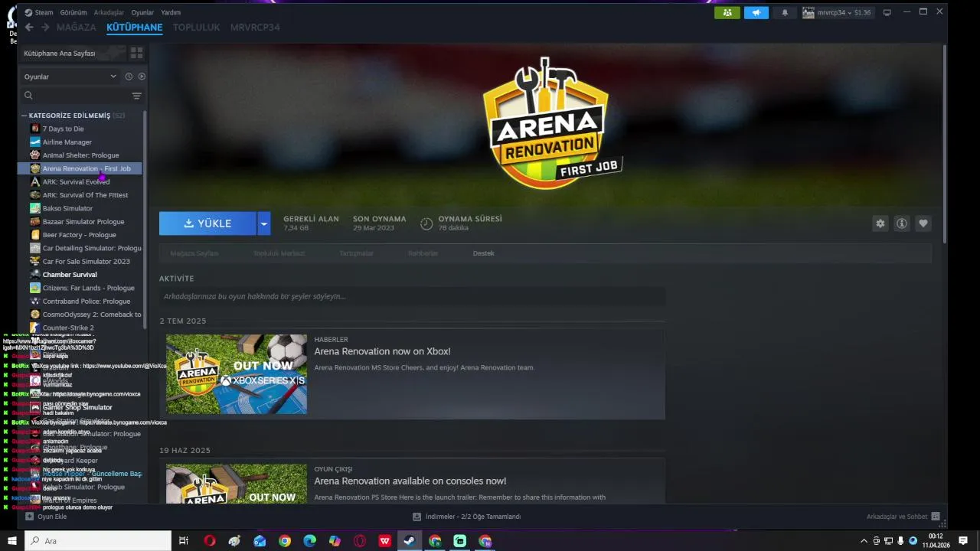Click the activity comment input box
The height and width of the screenshot is (551, 980).
(412, 296)
